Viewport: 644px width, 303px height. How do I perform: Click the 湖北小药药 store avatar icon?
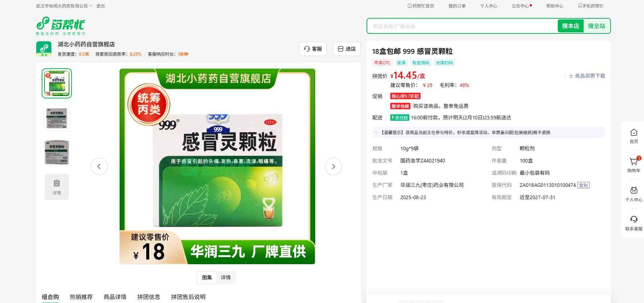point(44,49)
